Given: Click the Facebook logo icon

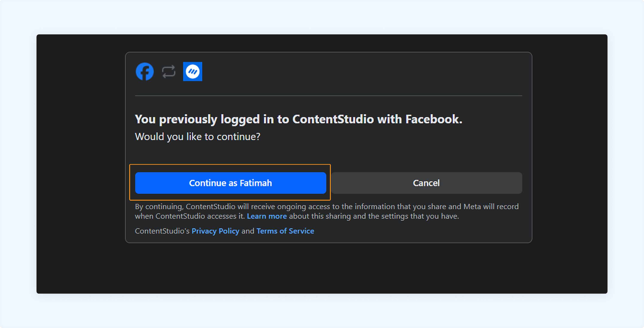Looking at the screenshot, I should (144, 72).
